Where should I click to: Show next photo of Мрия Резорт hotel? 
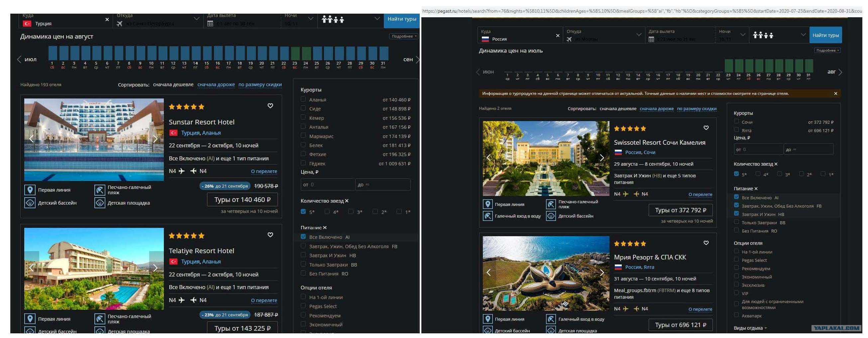tap(602, 272)
